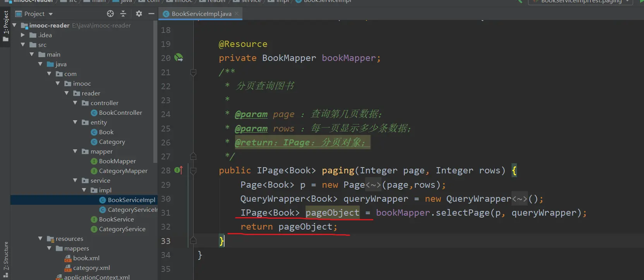
Task: Click the paging method name on line 28
Action: 338,170
